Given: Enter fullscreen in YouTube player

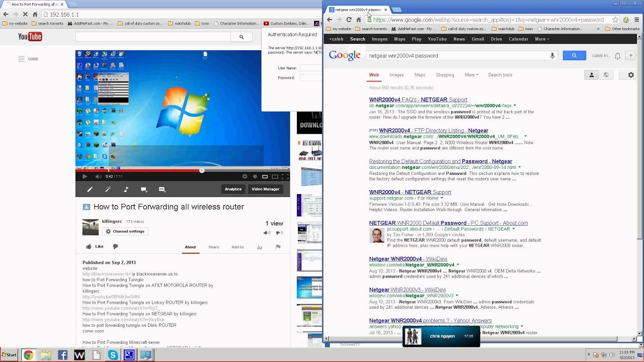Looking at the screenshot, I should point(285,176).
